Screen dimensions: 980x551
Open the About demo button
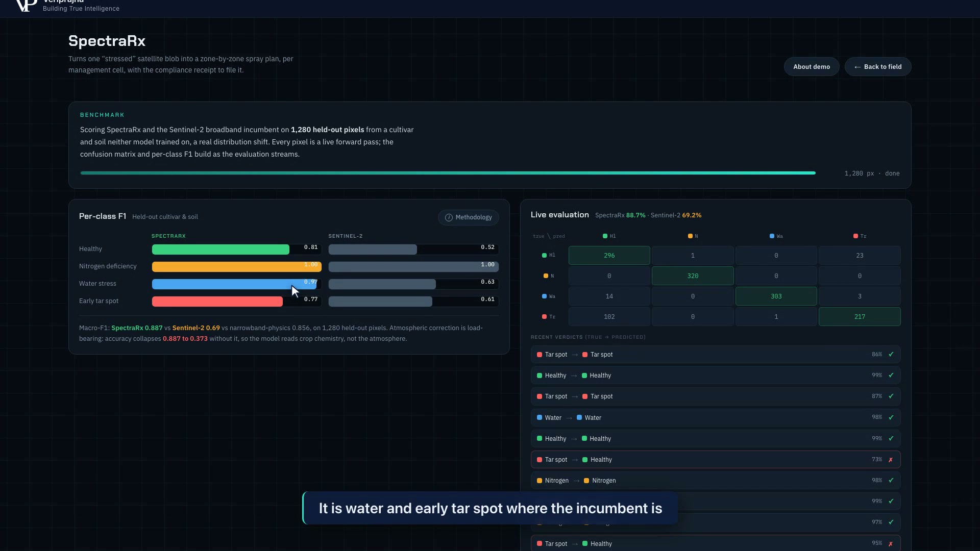coord(812,67)
